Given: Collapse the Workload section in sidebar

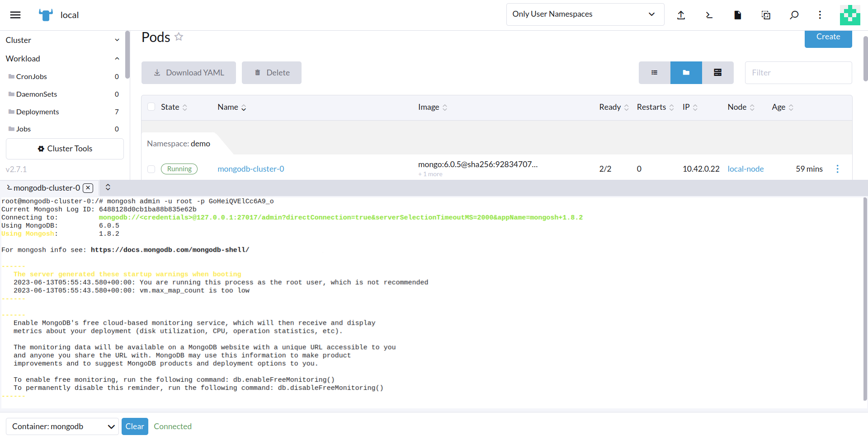Looking at the screenshot, I should coord(117,58).
